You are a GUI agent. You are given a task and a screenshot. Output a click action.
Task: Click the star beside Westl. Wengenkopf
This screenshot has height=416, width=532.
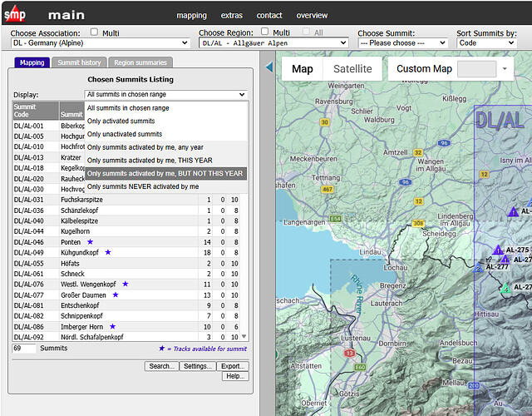click(126, 284)
